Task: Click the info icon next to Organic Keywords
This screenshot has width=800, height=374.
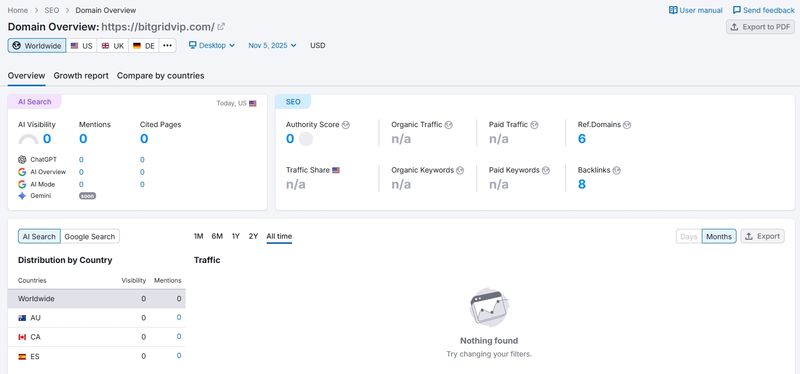Action: (460, 170)
